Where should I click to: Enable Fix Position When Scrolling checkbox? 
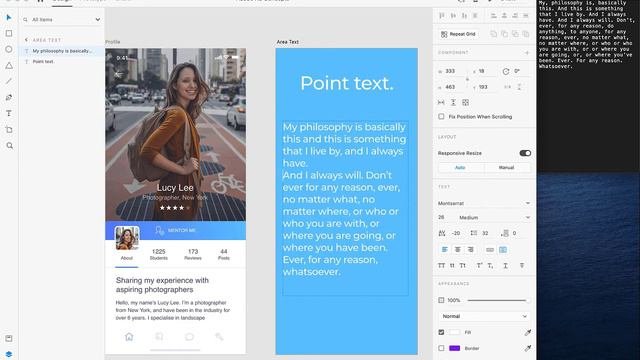tap(441, 117)
